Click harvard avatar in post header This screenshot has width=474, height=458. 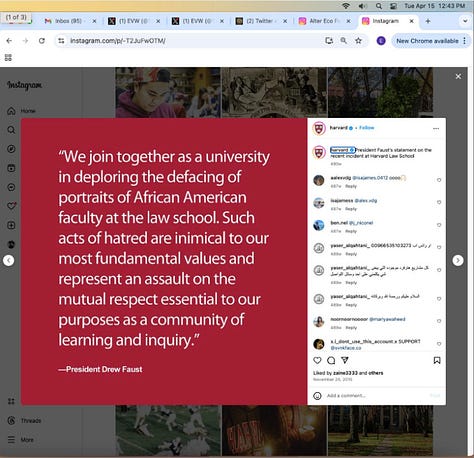tap(319, 128)
